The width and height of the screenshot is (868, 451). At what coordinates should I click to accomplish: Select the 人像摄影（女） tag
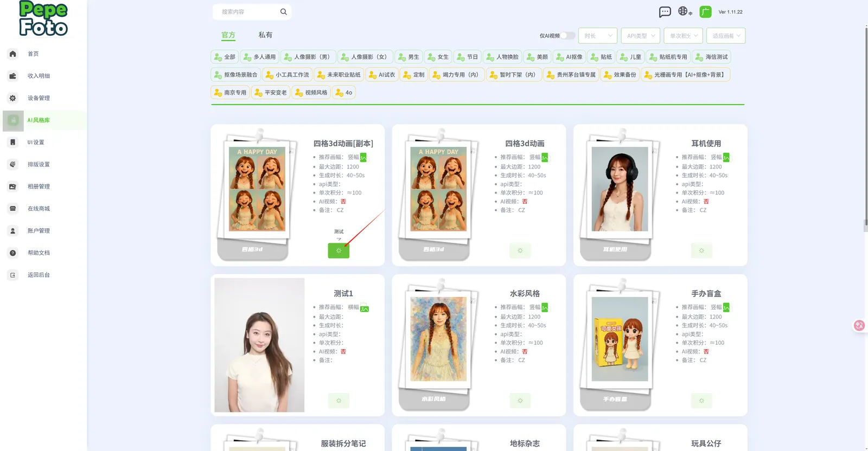pyautogui.click(x=365, y=57)
